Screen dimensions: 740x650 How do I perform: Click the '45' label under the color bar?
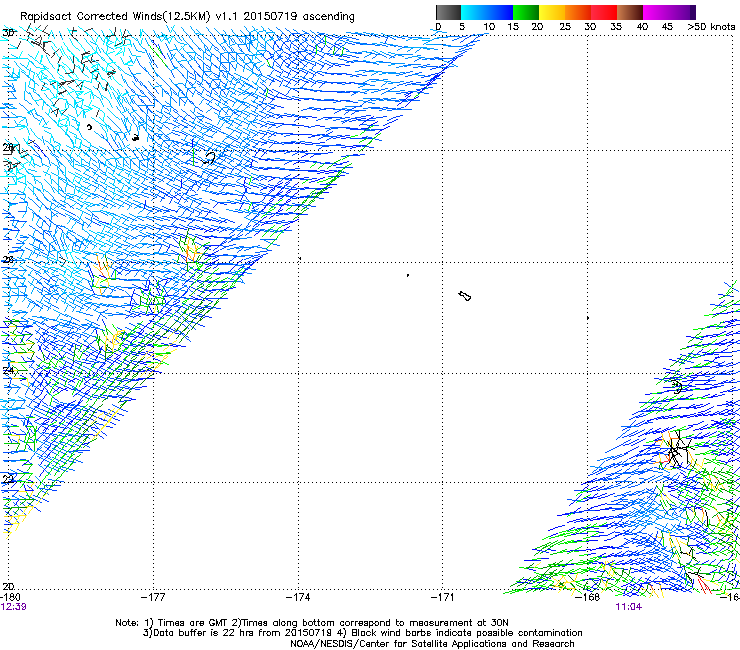667,27
